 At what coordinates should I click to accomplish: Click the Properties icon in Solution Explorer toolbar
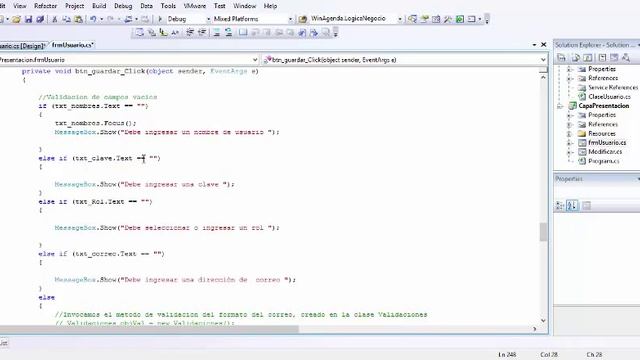(562, 58)
